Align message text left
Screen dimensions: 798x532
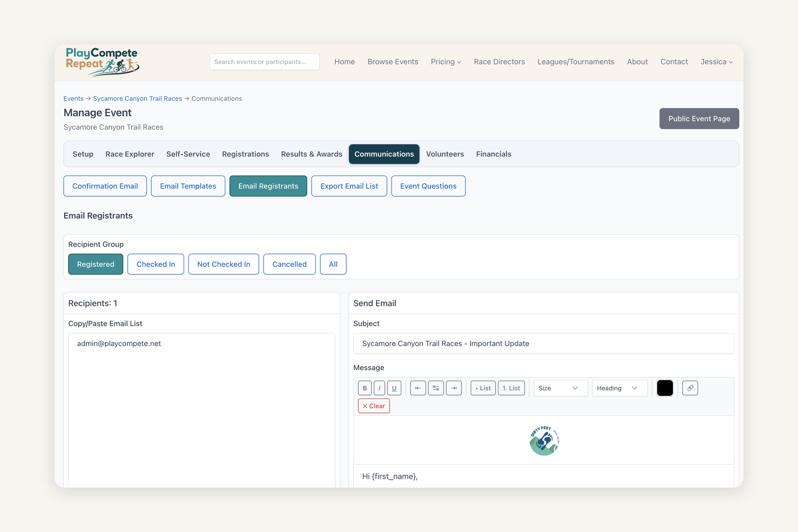pyautogui.click(x=418, y=388)
